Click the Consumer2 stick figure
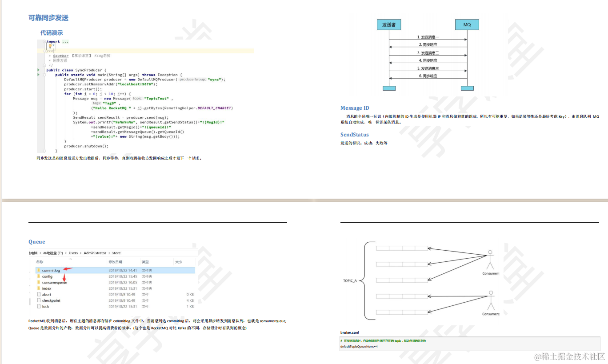 point(491,300)
